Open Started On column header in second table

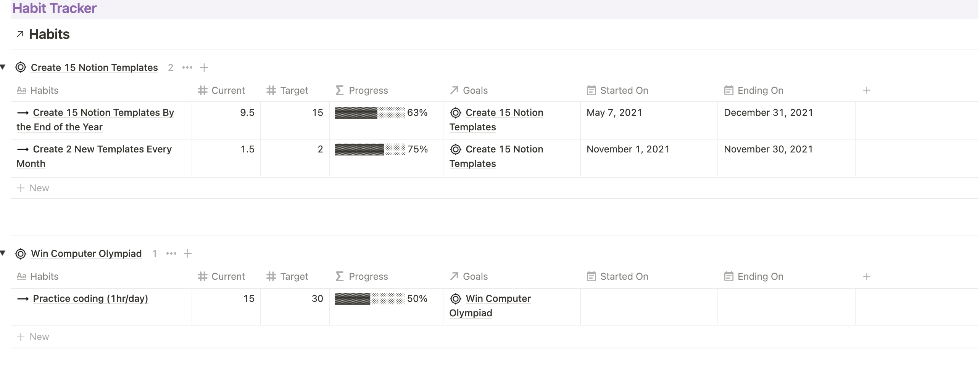coord(624,277)
